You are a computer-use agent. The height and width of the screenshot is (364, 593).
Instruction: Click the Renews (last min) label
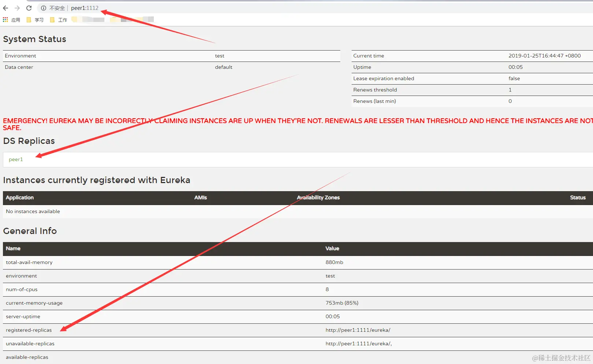point(375,101)
